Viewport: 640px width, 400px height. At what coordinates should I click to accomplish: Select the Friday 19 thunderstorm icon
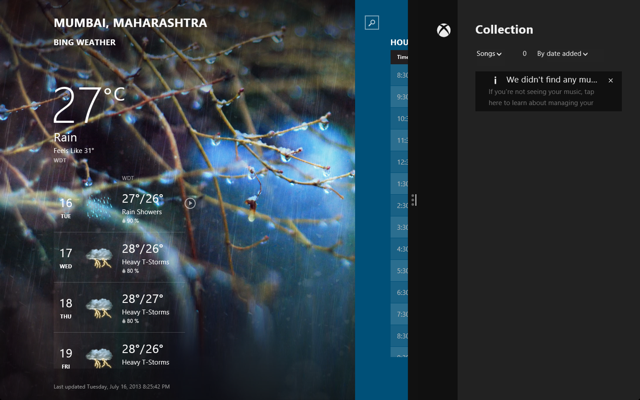99,358
